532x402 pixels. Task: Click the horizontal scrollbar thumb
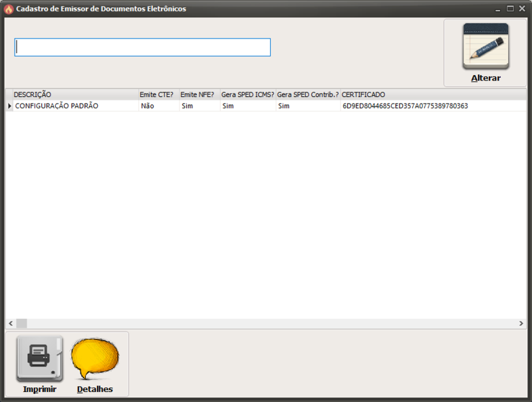click(22, 324)
